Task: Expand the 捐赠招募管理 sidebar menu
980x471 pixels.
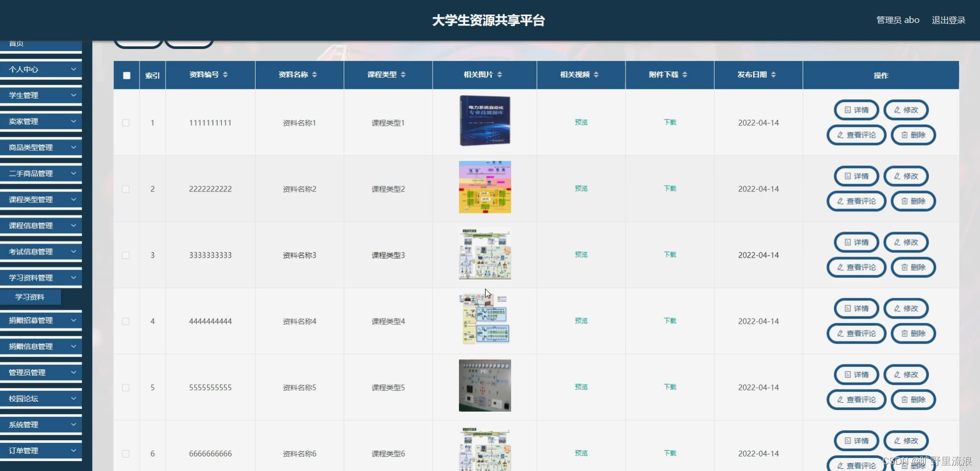Action: (x=41, y=321)
